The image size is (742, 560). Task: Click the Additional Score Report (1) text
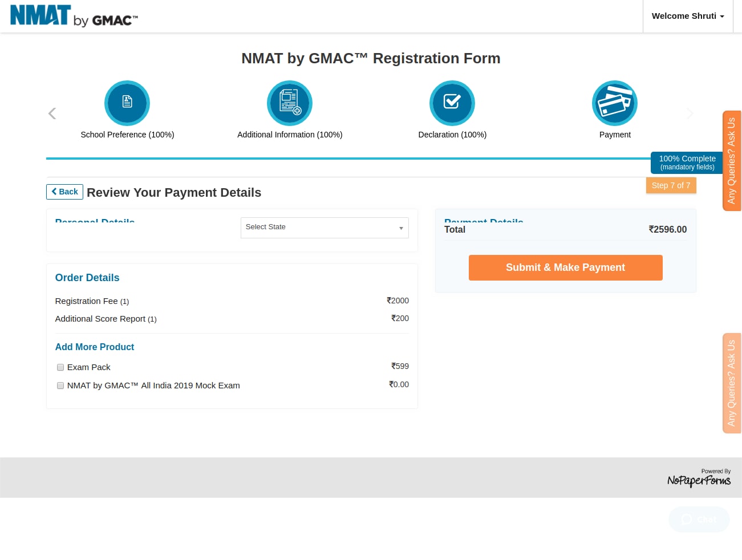106,319
